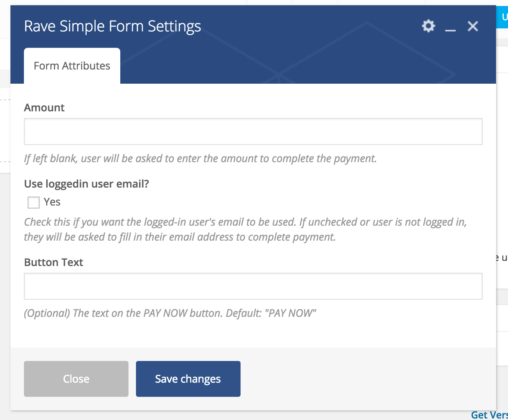Save the form settings

tap(188, 379)
